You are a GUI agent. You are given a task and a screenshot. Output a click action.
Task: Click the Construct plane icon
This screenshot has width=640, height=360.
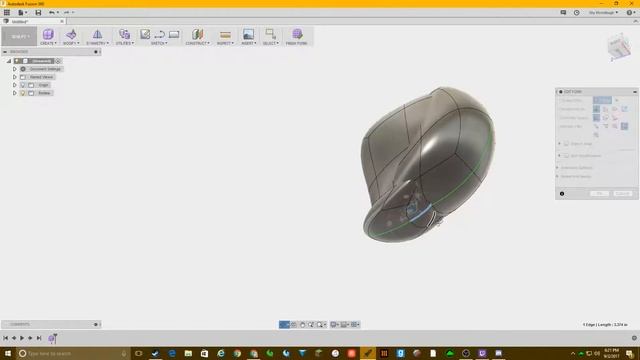198,34
